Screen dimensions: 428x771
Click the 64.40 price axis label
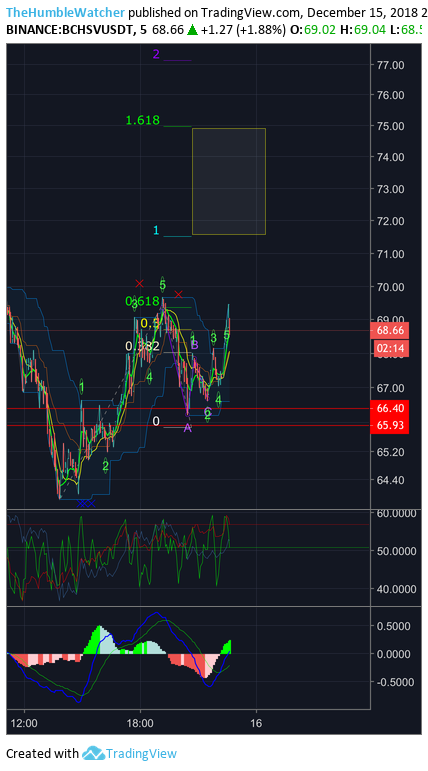coord(391,479)
